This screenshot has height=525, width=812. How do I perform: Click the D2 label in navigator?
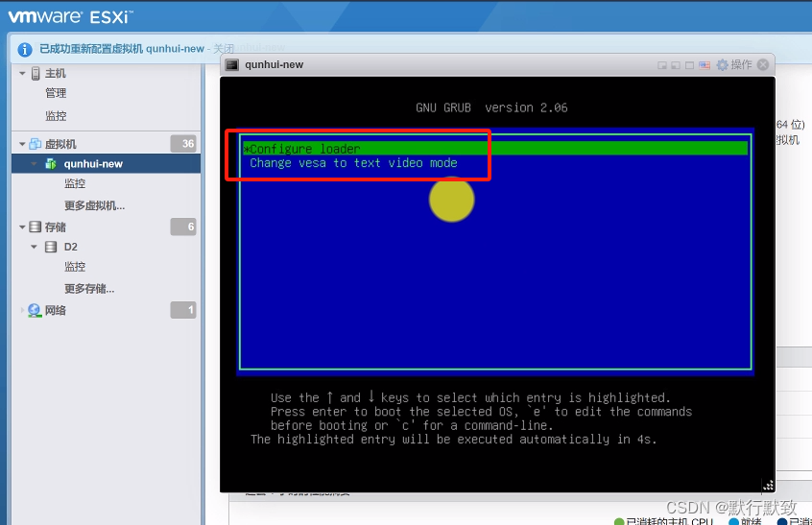[70, 247]
